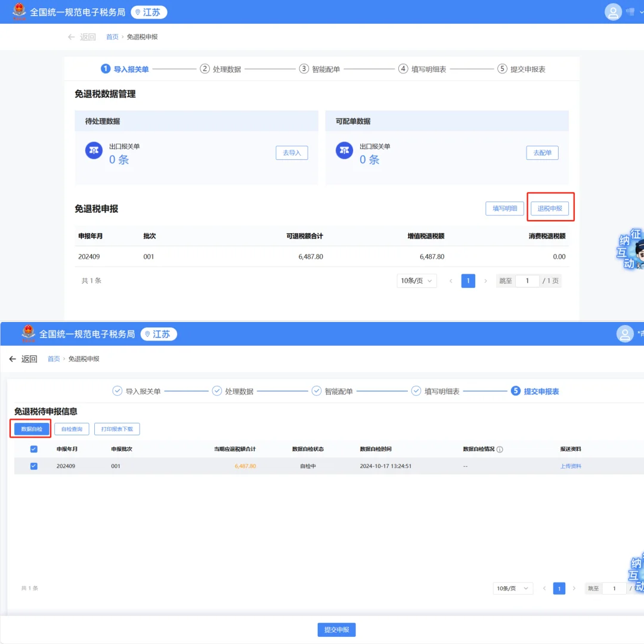Image resolution: width=644 pixels, height=644 pixels.
Task: Toggle the checkbox on the 202409 row
Action: pos(33,466)
